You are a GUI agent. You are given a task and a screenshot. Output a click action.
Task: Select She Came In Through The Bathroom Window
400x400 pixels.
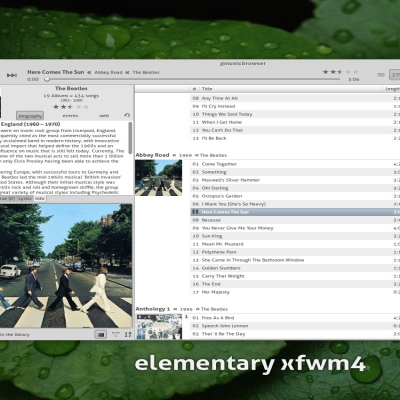point(295,260)
